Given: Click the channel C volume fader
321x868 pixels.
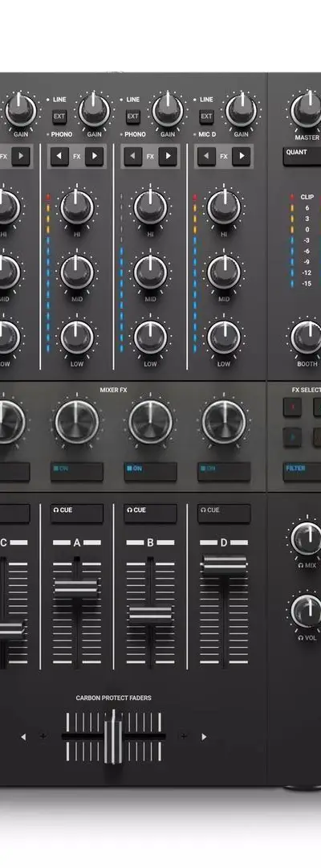Looking at the screenshot, I should point(11,629).
